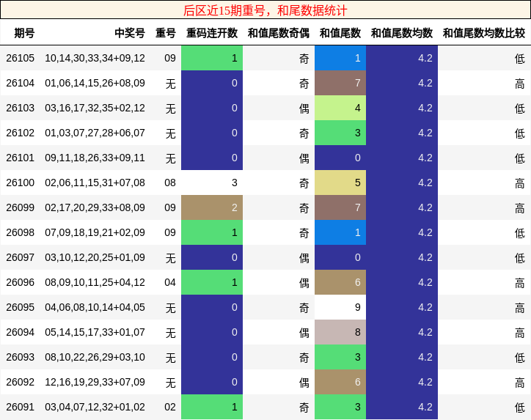Viewport: 531px width, 420px height.
Task: Click the yellow 和值尾数 cell 5 in row 26100
Action: click(x=340, y=183)
